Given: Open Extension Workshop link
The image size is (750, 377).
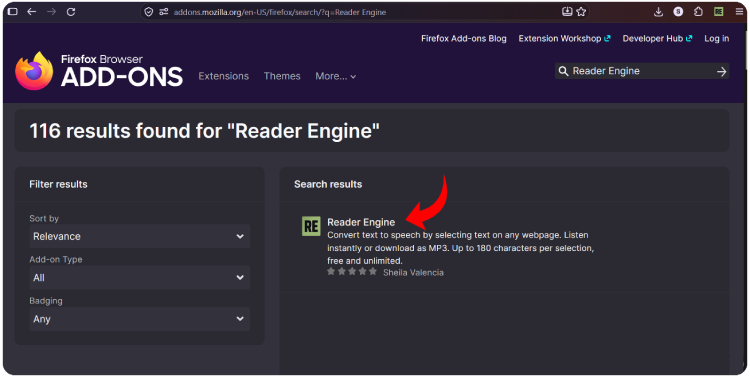Looking at the screenshot, I should point(564,39).
